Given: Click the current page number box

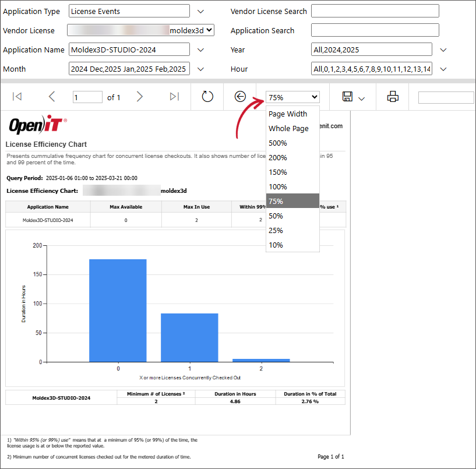Looking at the screenshot, I should pos(87,97).
